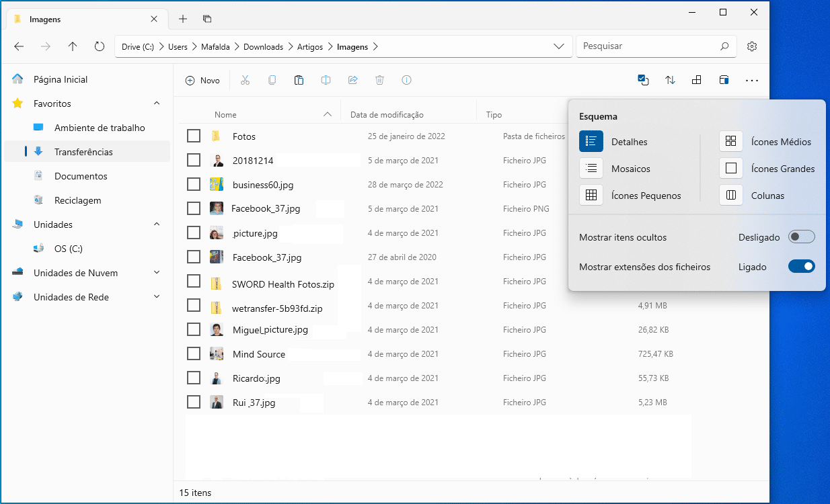Image resolution: width=830 pixels, height=504 pixels.
Task: Click the Sort arrows icon
Action: pyautogui.click(x=670, y=80)
